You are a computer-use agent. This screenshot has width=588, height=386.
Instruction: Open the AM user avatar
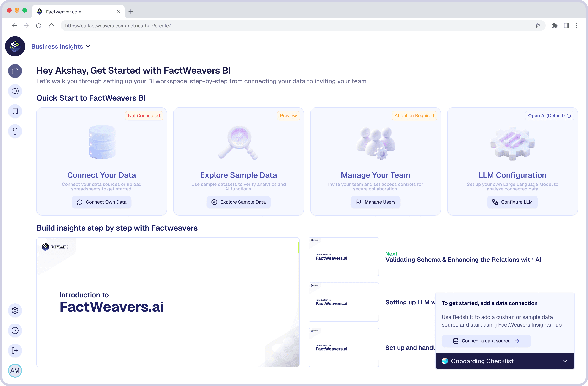[15, 370]
